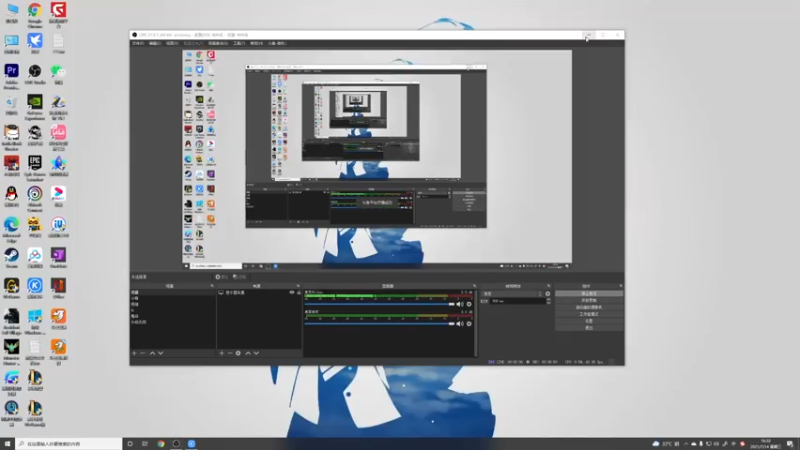Viewport: 800px width, 450px height.
Task: Open 滤镜 filters button below preview
Action: point(239,277)
